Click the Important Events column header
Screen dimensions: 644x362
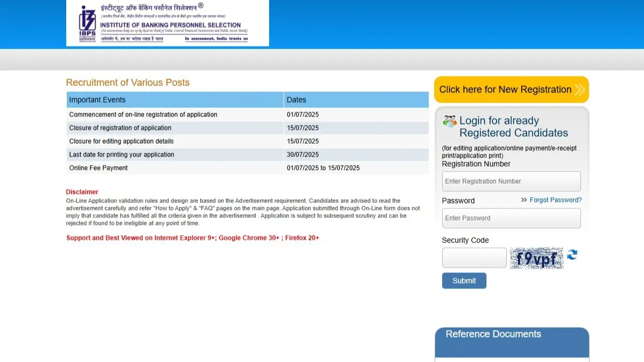pyautogui.click(x=98, y=99)
